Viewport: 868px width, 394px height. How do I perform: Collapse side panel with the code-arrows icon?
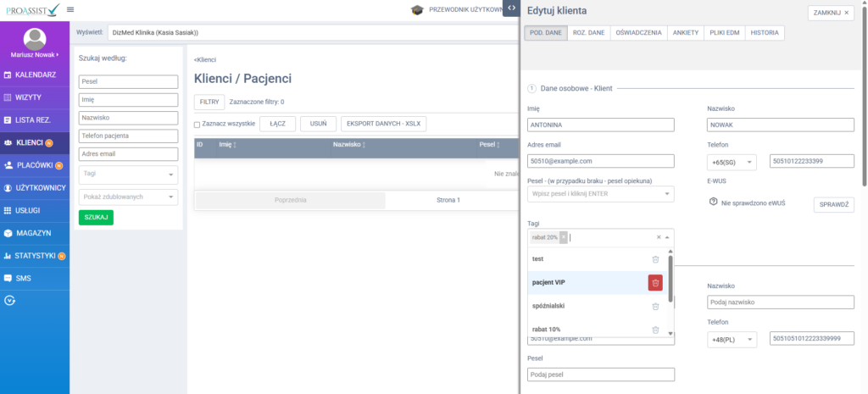(511, 8)
